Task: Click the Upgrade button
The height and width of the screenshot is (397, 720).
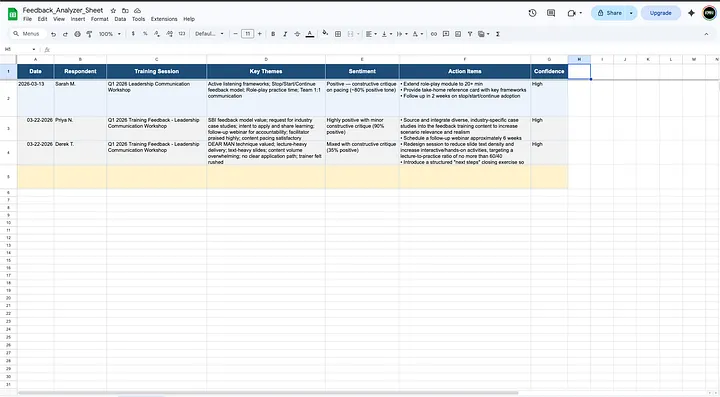Action: pos(660,13)
